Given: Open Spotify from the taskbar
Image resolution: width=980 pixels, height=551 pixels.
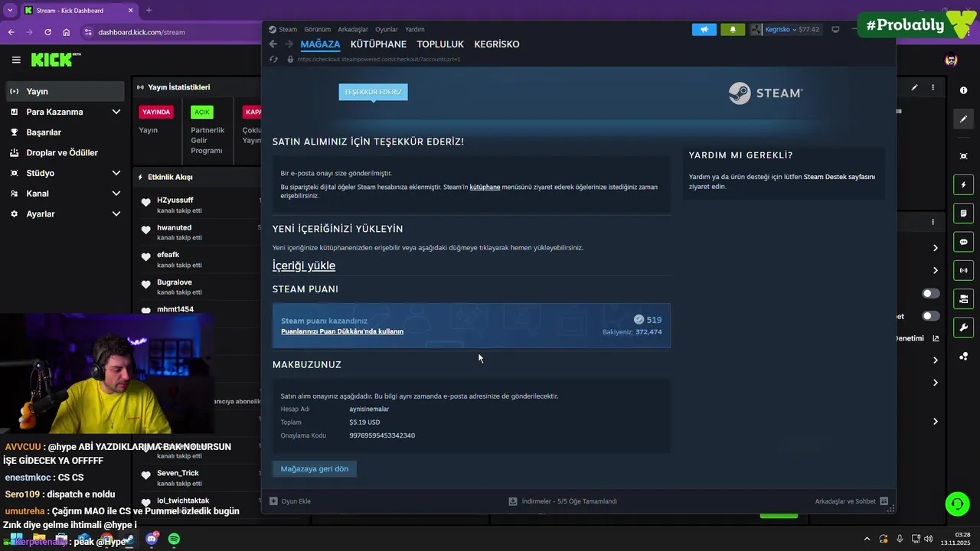Looking at the screenshot, I should point(174,539).
